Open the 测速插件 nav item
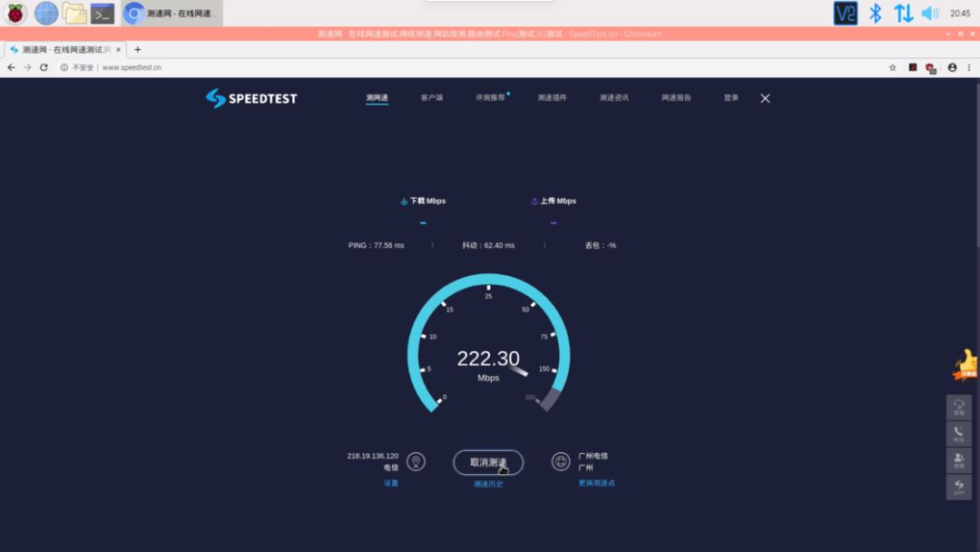This screenshot has width=980, height=552. click(552, 97)
